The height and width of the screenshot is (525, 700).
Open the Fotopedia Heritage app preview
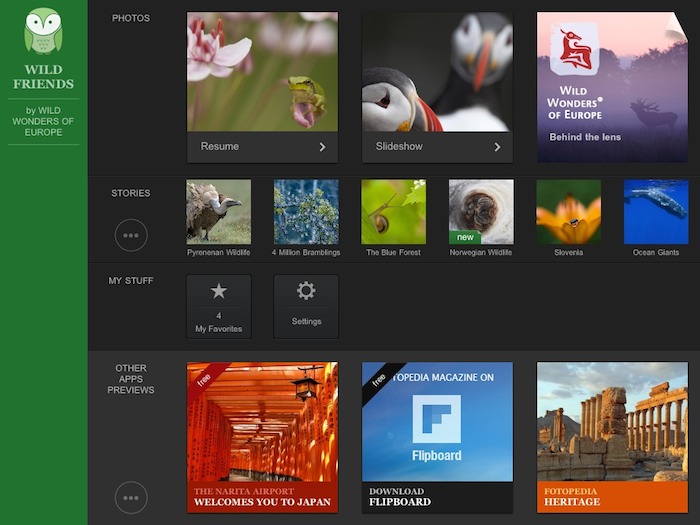[612, 437]
